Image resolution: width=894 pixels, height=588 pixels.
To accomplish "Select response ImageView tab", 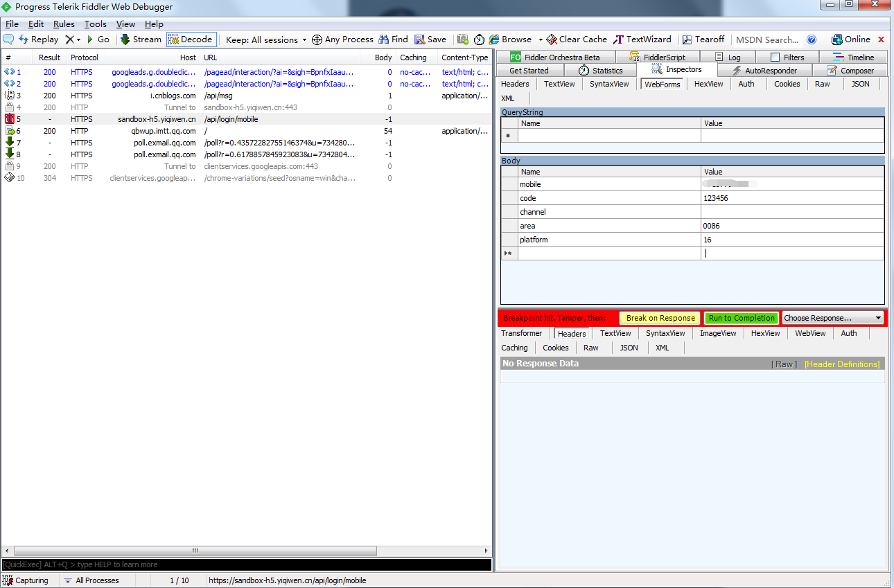I will [x=718, y=333].
